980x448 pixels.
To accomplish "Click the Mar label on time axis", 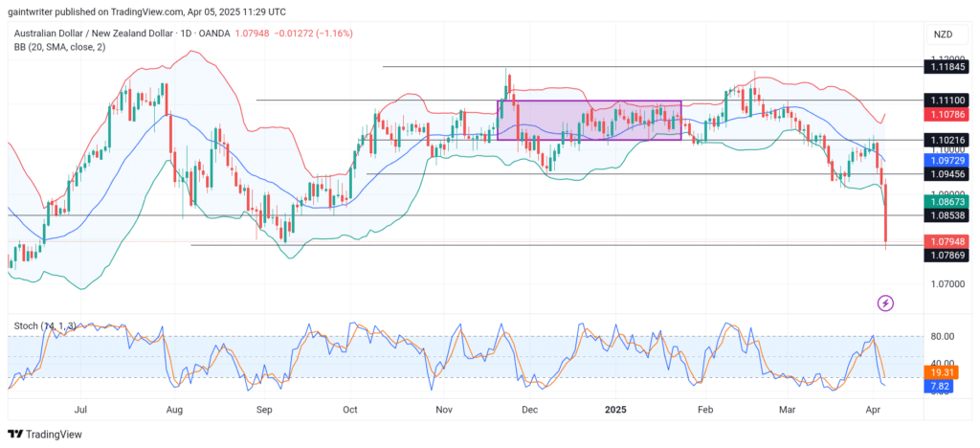I will [789, 411].
